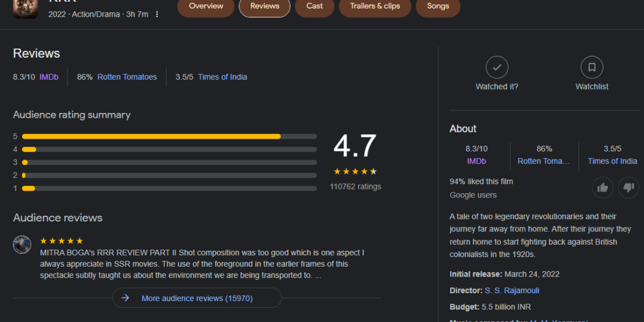This screenshot has height=322, width=644.
Task: Open the Songs tab
Action: click(438, 6)
